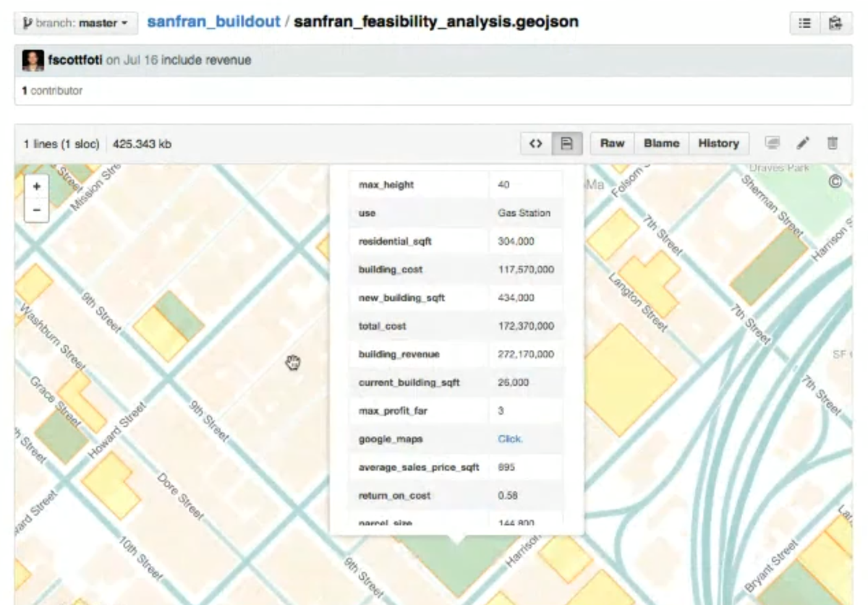Viewport: 868px width, 605px height.
Task: Select the average_sales_price_sqft value 695
Action: point(506,468)
